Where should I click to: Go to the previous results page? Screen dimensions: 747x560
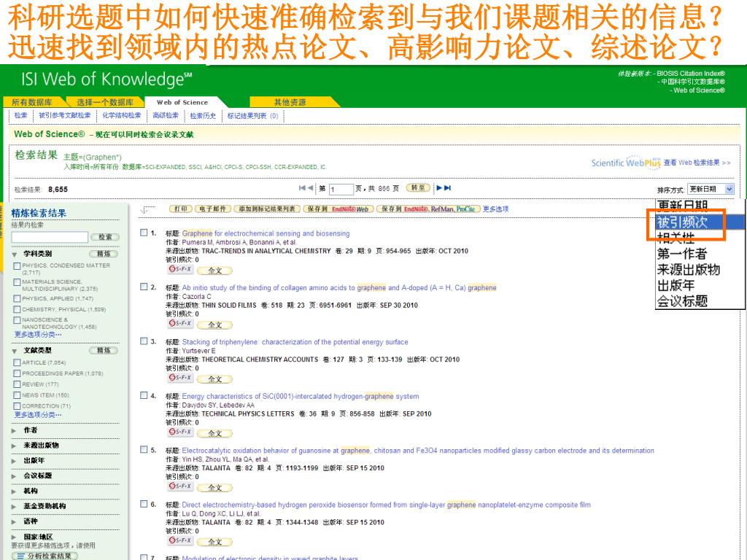[x=310, y=188]
